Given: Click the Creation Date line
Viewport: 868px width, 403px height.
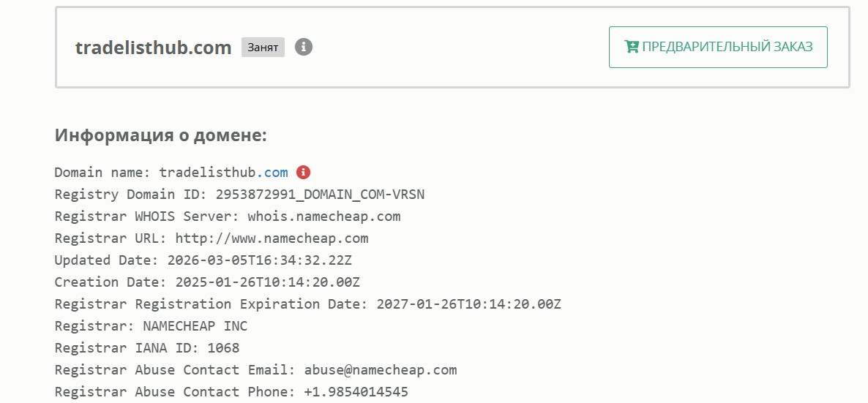Looking at the screenshot, I should click(207, 282).
